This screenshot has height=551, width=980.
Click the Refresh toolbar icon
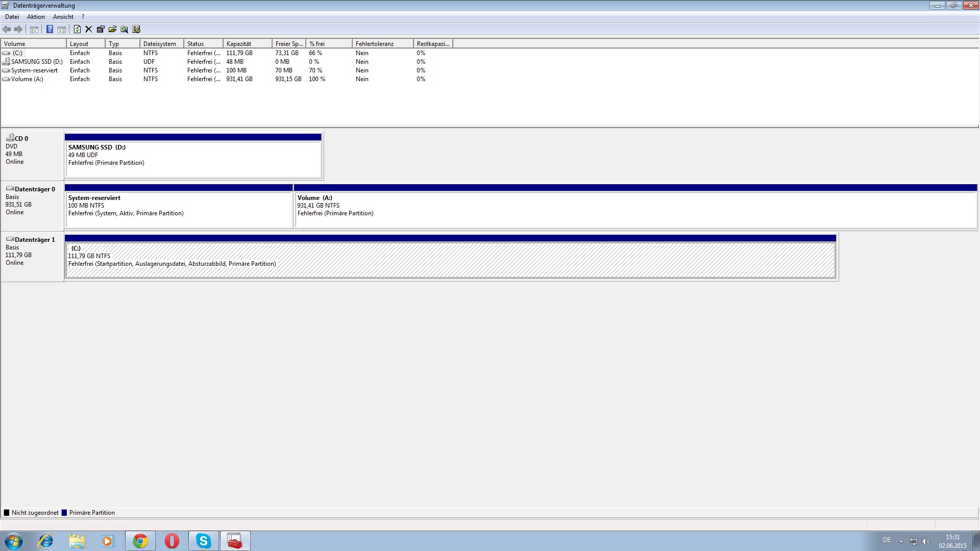point(77,29)
